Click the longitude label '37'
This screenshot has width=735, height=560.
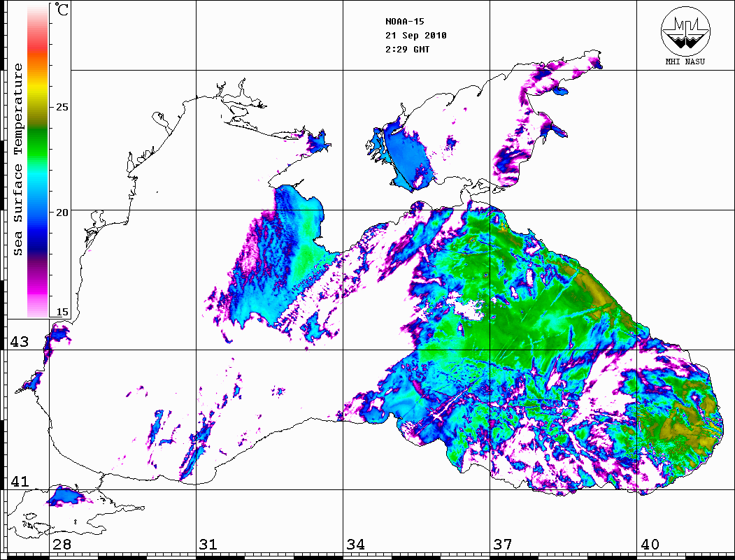[503, 544]
